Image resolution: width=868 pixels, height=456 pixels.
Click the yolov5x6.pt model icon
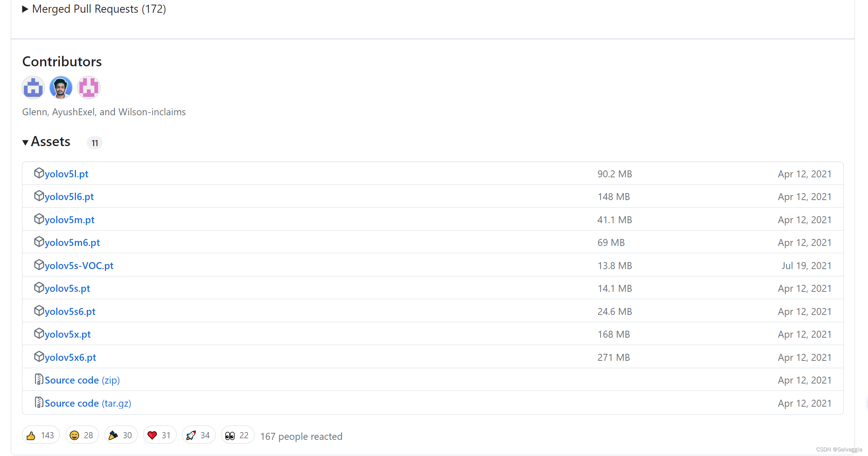39,357
